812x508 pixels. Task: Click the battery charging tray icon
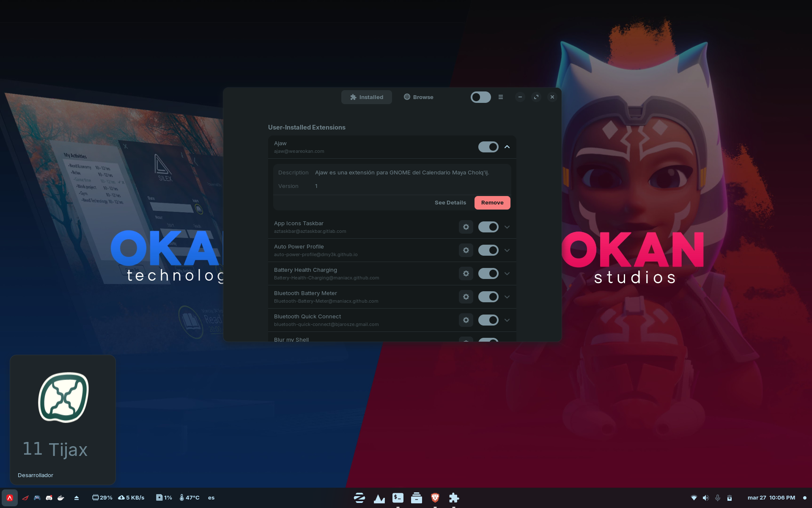coord(730,498)
